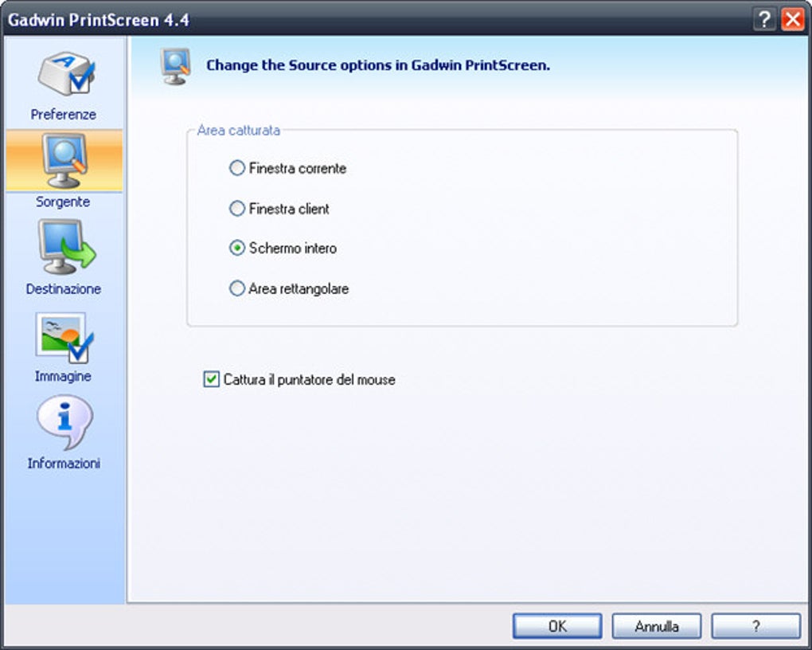Click the title bar help question icon

point(764,20)
